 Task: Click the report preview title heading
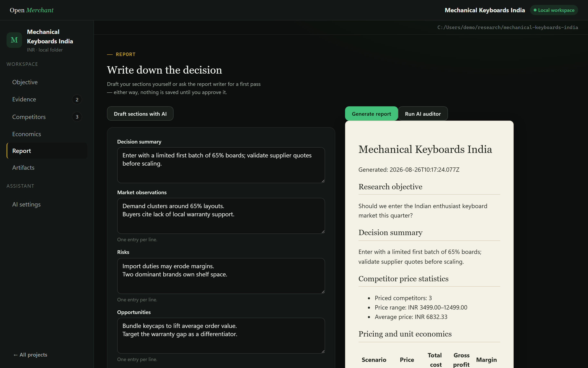tap(425, 149)
